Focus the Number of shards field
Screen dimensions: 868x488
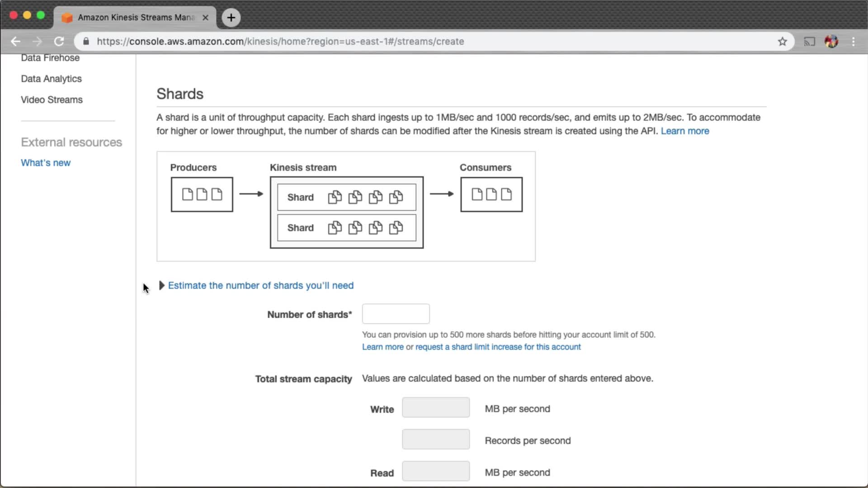(x=396, y=314)
